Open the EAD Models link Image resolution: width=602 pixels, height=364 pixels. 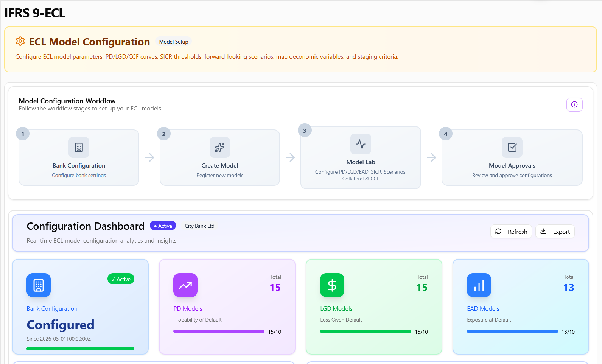(x=483, y=308)
